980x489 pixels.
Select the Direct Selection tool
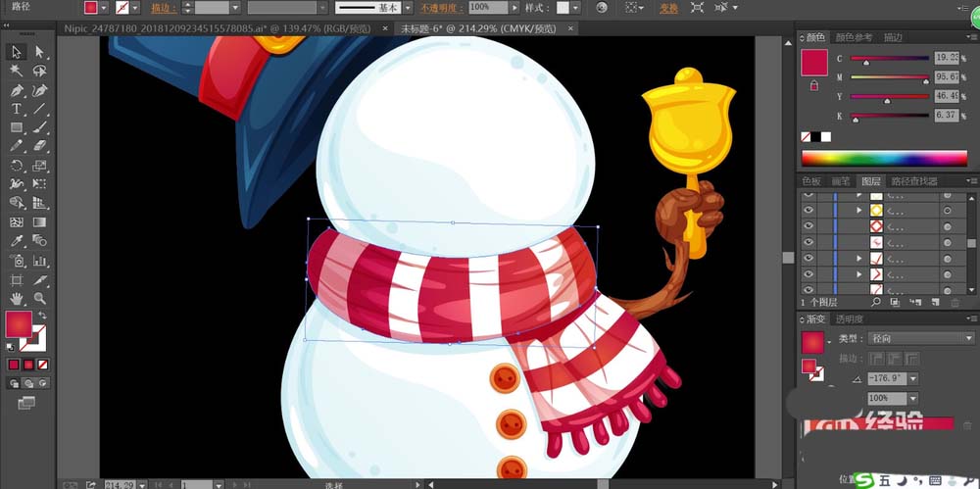[39, 52]
